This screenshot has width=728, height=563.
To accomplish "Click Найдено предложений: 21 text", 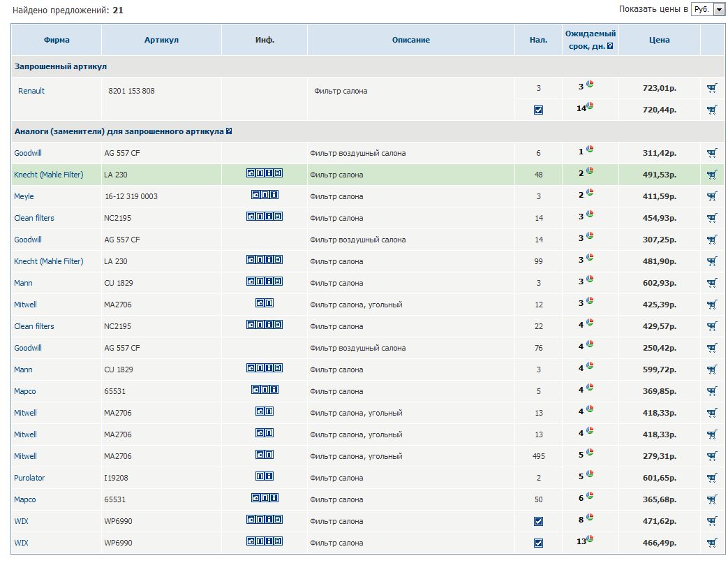I will (x=68, y=10).
